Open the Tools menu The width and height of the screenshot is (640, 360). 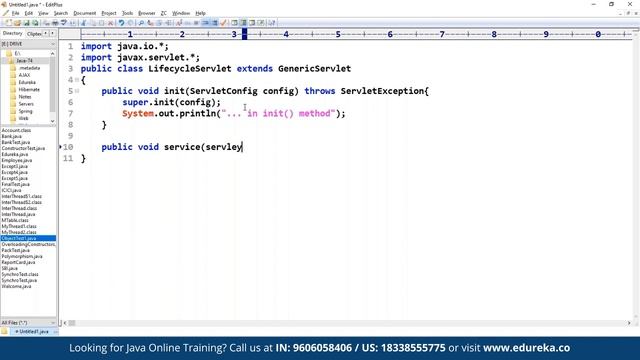[127, 13]
